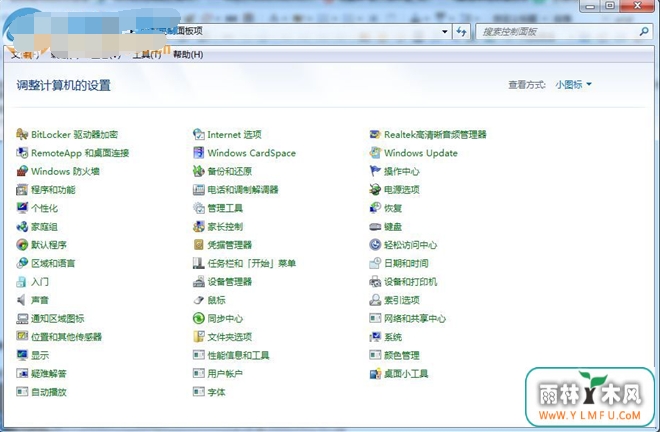Open the Windows 防火墙 icon

(22, 171)
